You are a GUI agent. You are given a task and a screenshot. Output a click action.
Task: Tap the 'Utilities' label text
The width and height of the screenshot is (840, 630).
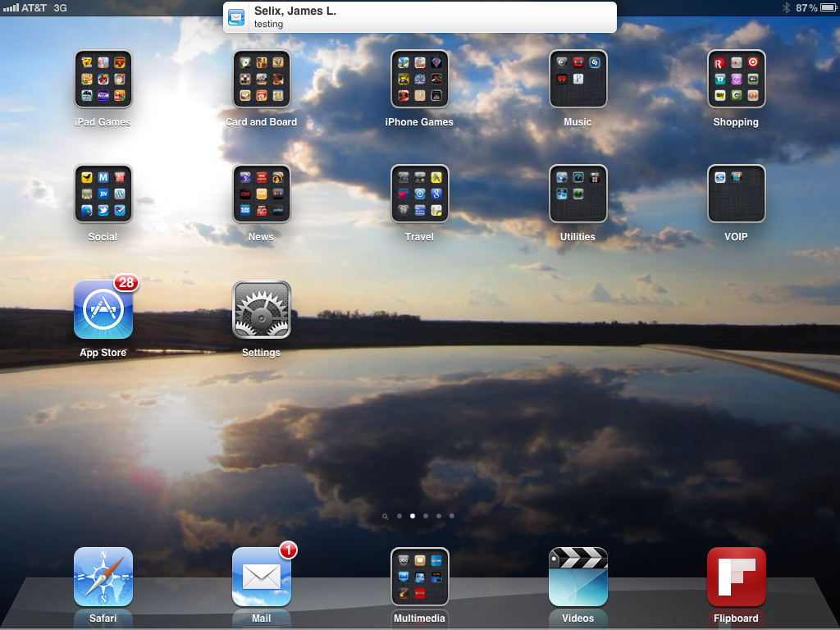pos(577,237)
